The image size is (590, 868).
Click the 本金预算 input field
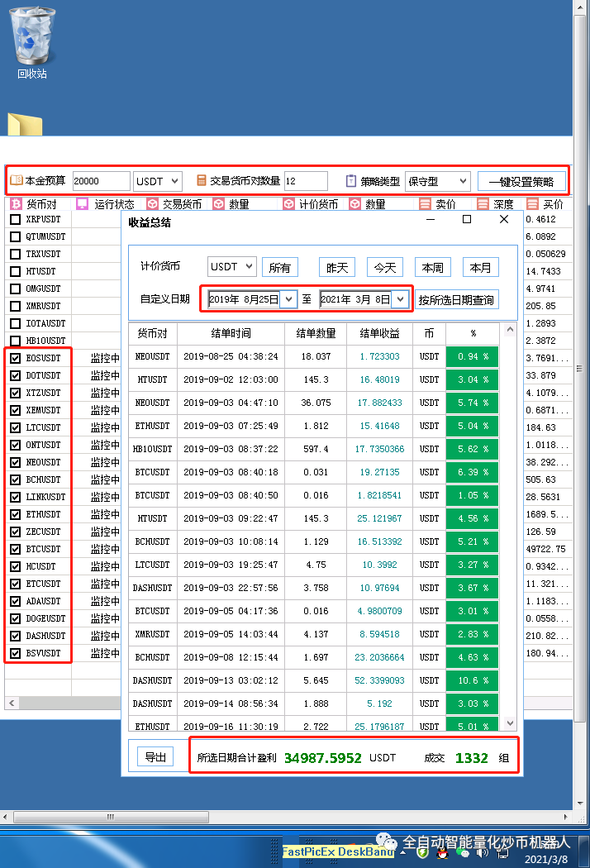101,181
